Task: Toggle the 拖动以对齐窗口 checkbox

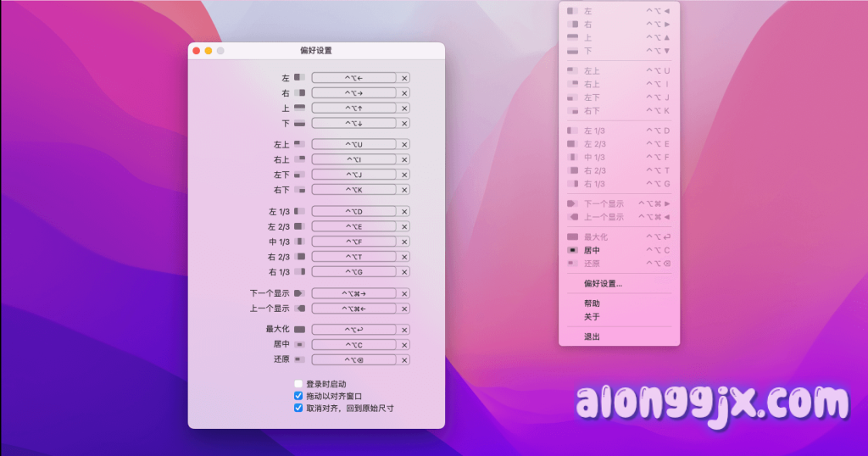Action: click(x=298, y=396)
